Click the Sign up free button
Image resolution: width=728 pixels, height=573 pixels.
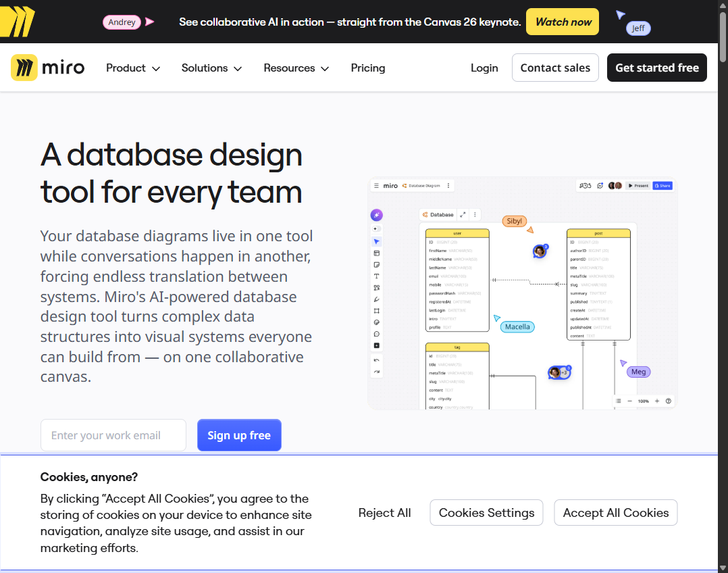click(239, 435)
